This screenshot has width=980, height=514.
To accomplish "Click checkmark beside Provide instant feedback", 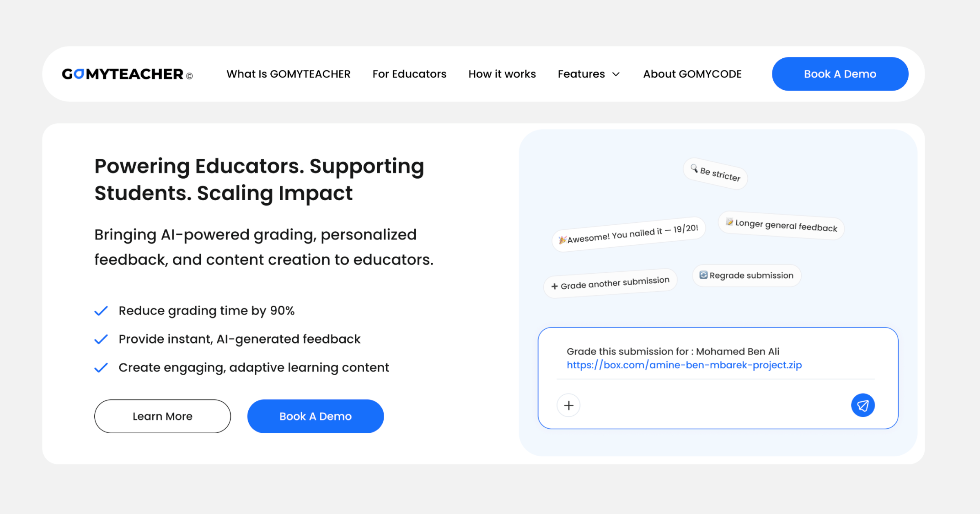I will [101, 339].
